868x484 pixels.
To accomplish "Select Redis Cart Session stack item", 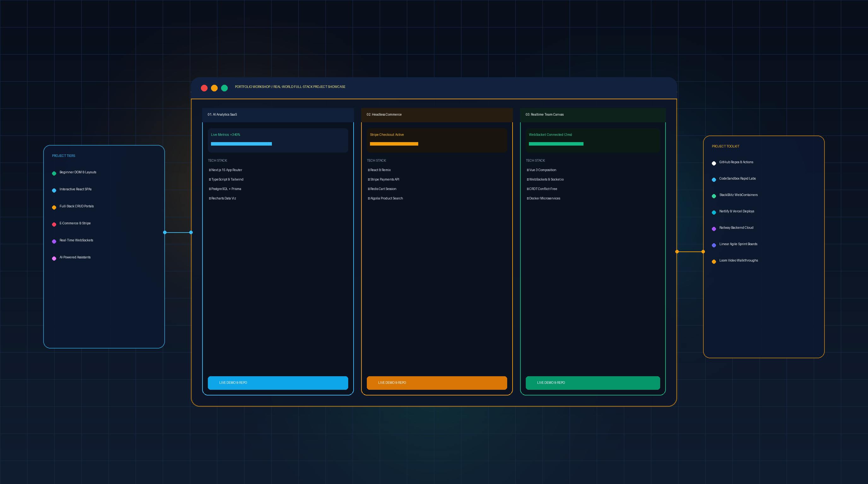I will [382, 189].
